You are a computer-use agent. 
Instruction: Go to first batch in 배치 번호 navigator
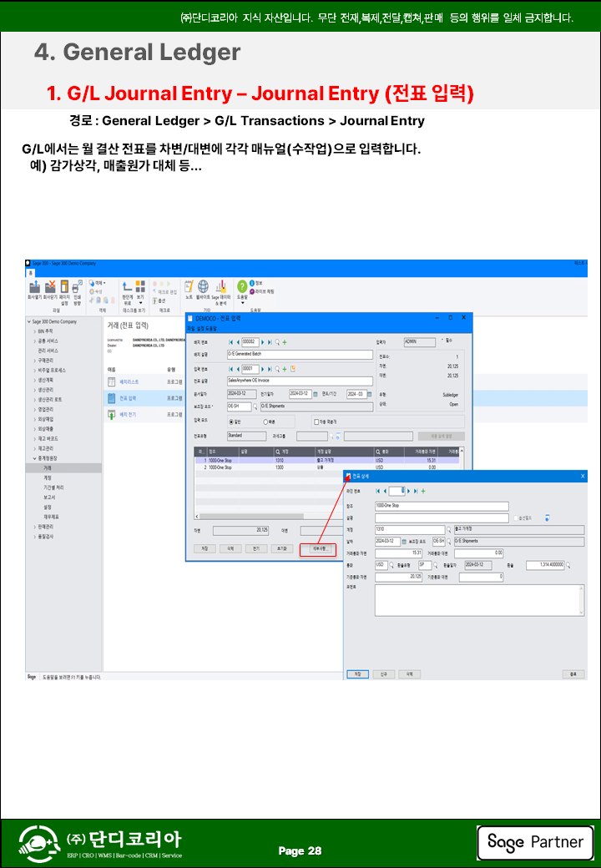(x=231, y=342)
